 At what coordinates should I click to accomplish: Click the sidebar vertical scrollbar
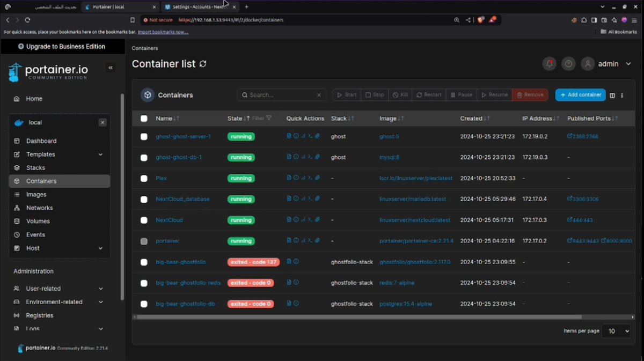tap(122, 197)
